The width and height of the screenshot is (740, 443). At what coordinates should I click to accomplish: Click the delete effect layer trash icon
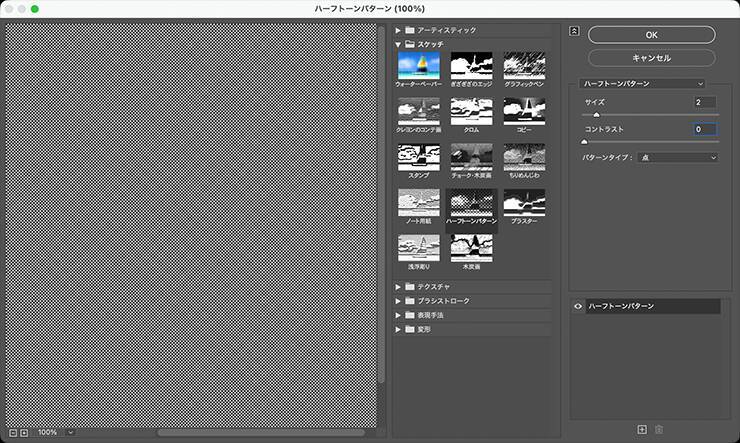coord(659,429)
